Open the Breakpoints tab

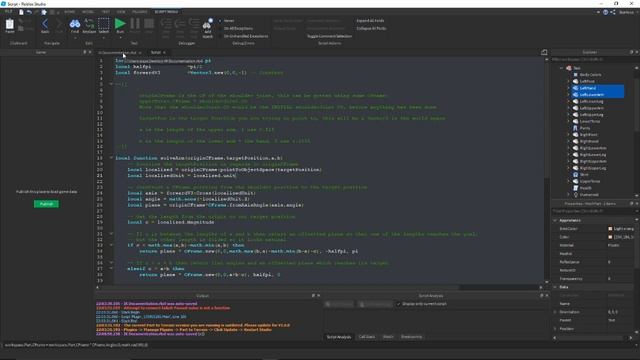(411, 337)
